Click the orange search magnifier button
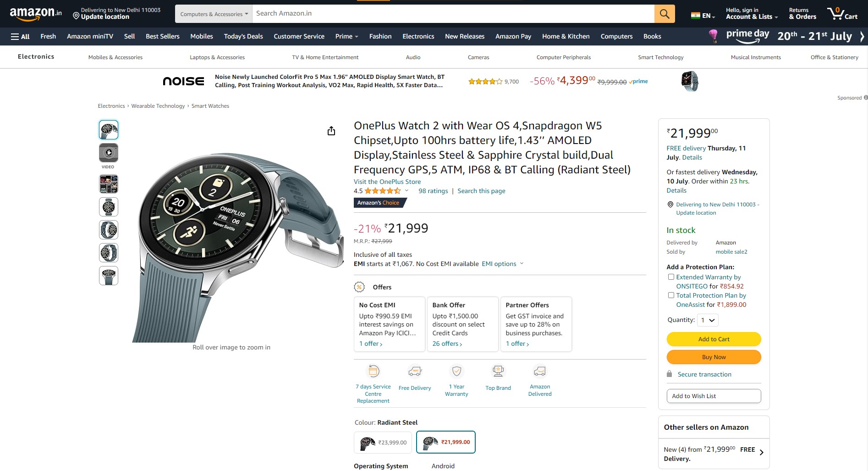868x471 pixels. [664, 14]
